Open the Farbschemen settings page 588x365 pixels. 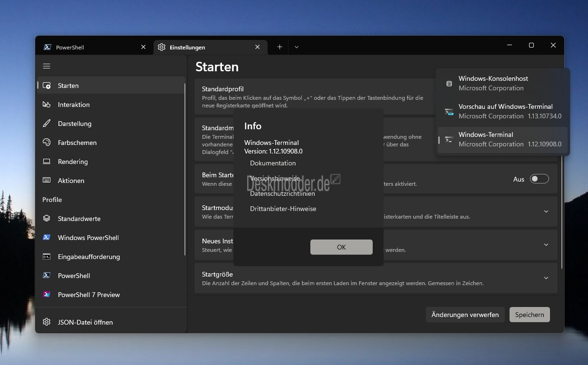[x=111, y=143]
